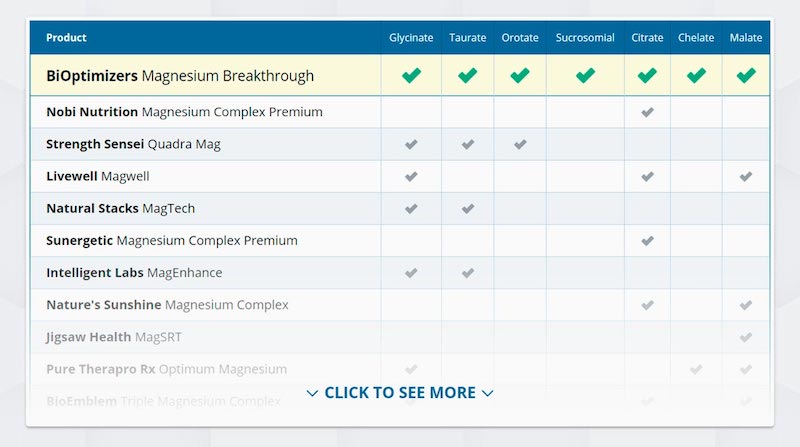800x447 pixels.
Task: Click the CLICK TO SEE MORE text
Action: coord(400,392)
